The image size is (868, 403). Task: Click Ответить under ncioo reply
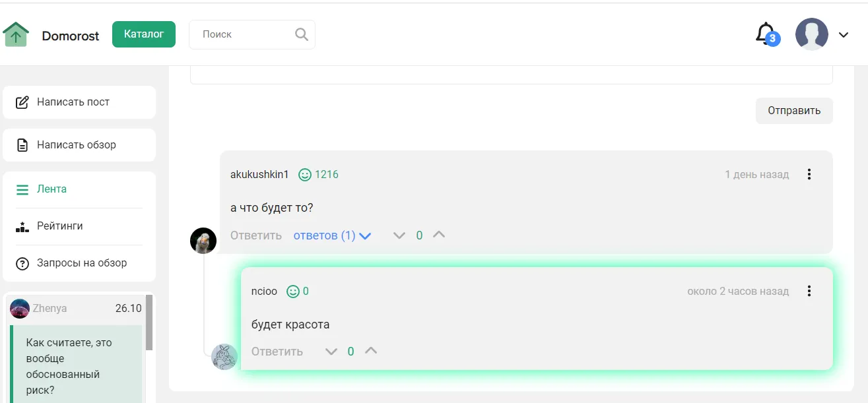click(277, 352)
